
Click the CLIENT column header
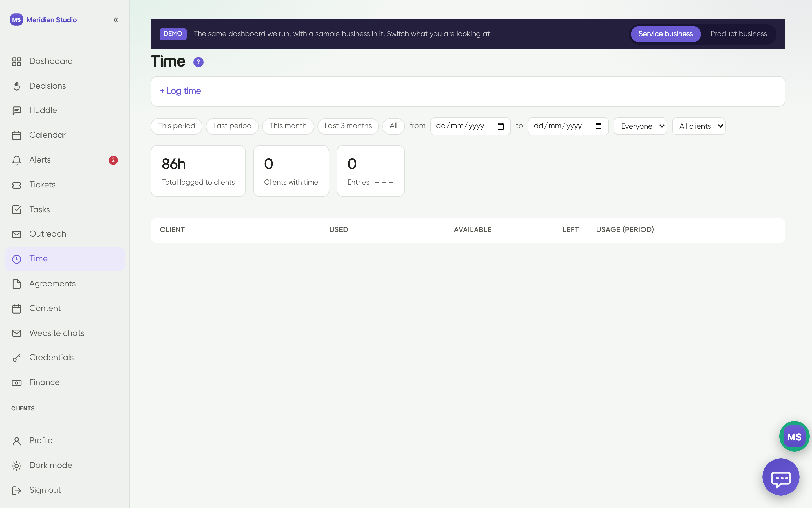[172, 230]
